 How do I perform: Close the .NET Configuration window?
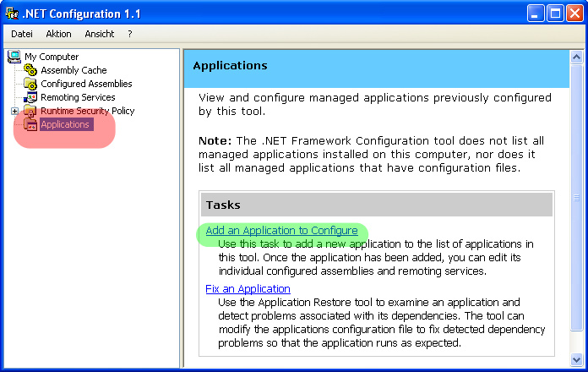pos(574,14)
